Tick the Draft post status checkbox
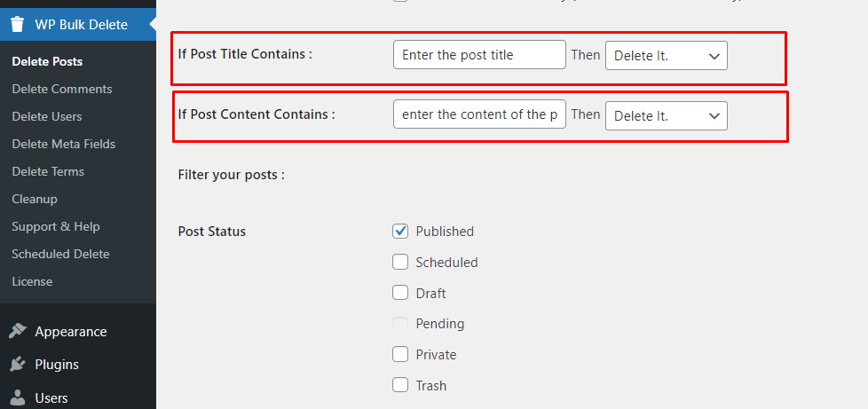The height and width of the screenshot is (409, 868). [400, 294]
